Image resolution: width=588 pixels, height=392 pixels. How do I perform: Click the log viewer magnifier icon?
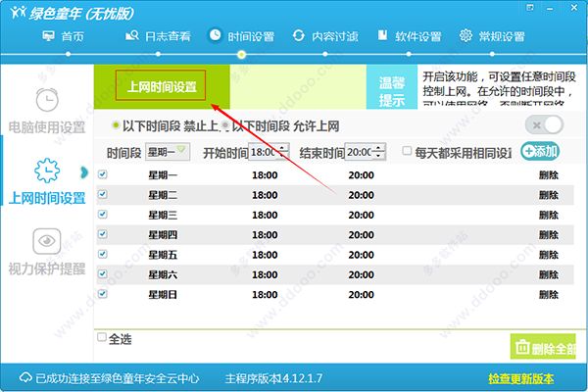pyautogui.click(x=132, y=35)
